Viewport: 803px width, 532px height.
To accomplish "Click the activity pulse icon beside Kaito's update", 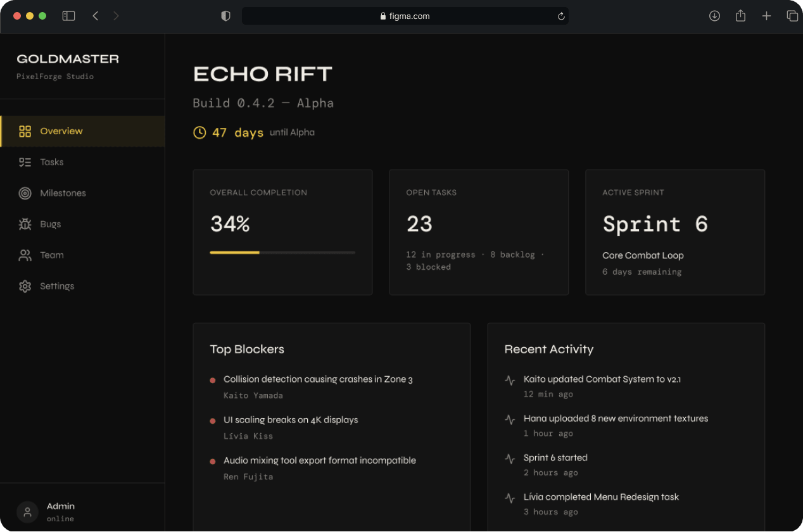I will 510,380.
